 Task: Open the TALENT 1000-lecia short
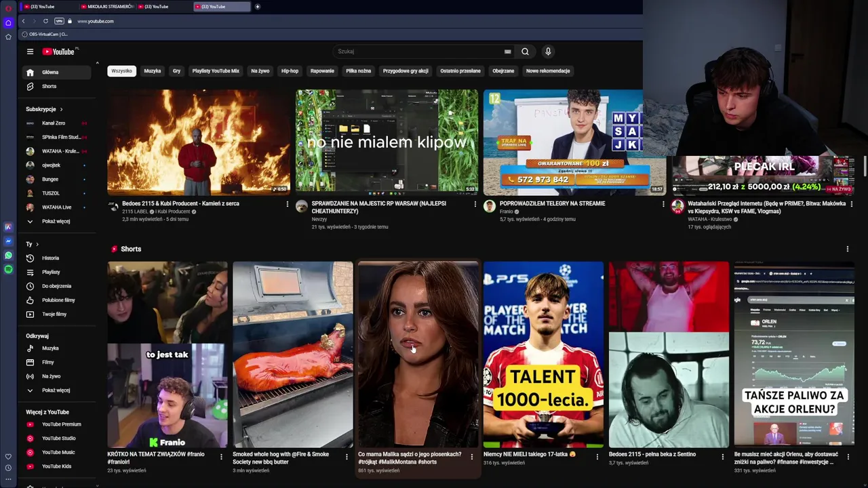click(543, 354)
